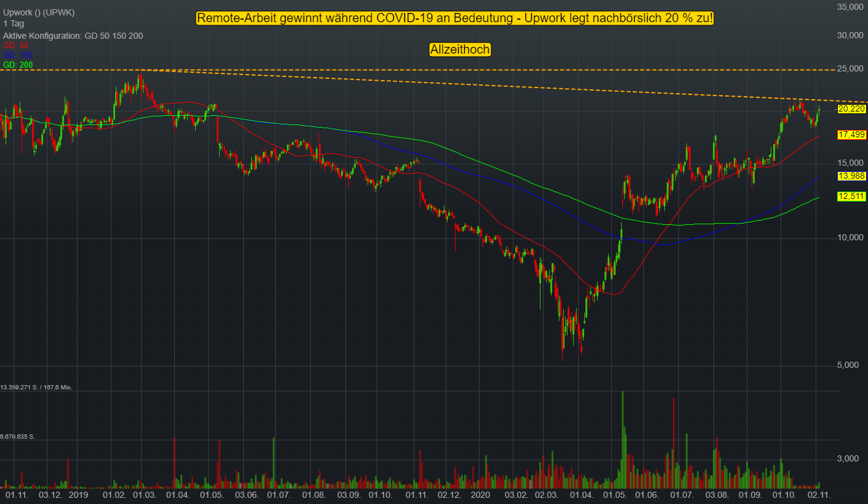Click the 01.08. date label
The width and height of the screenshot is (868, 504).
click(x=313, y=495)
